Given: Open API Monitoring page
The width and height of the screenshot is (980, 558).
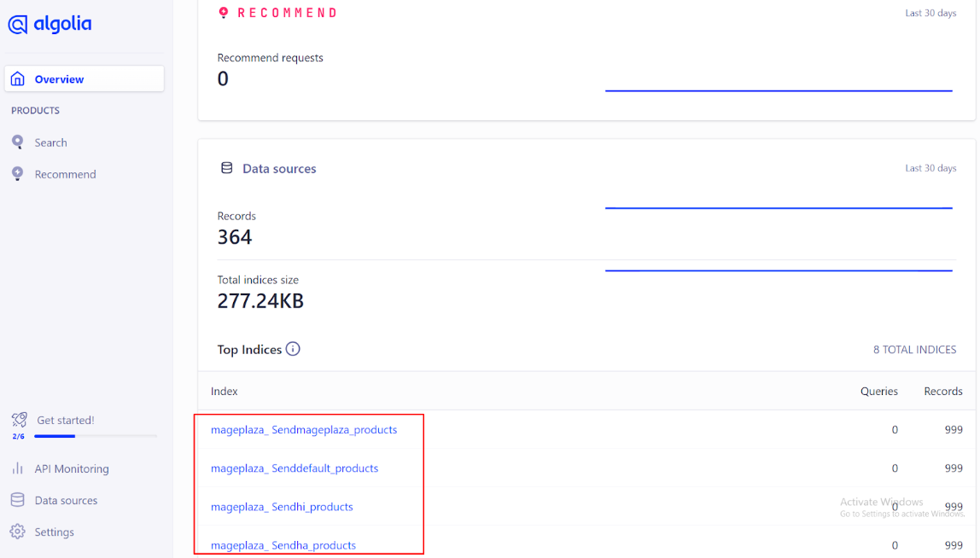Looking at the screenshot, I should (x=72, y=468).
